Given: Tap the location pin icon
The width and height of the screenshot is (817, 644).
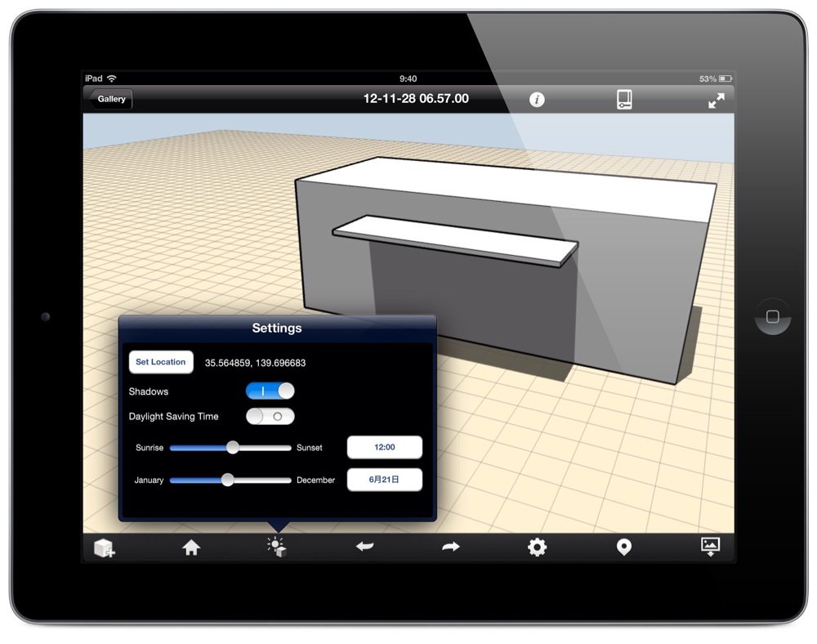Looking at the screenshot, I should pyautogui.click(x=623, y=548).
